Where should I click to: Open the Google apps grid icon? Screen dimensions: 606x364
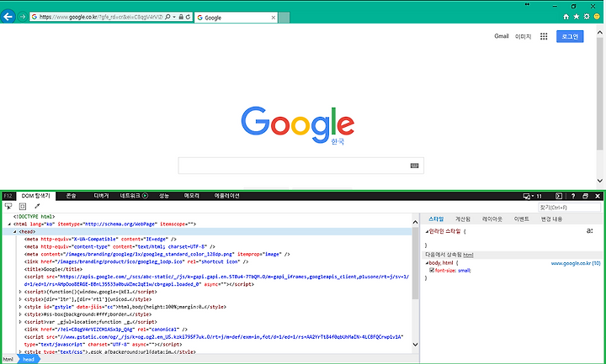(544, 36)
